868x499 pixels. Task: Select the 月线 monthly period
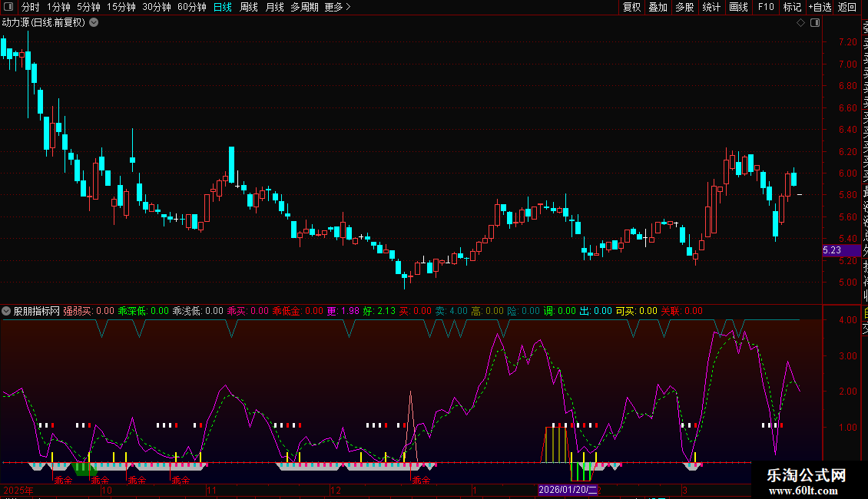pos(274,7)
